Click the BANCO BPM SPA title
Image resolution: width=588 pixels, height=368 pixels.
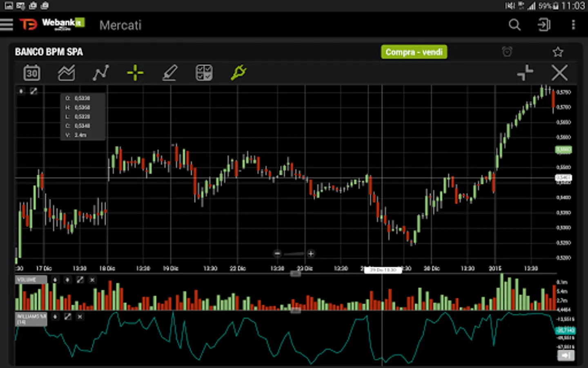(49, 52)
